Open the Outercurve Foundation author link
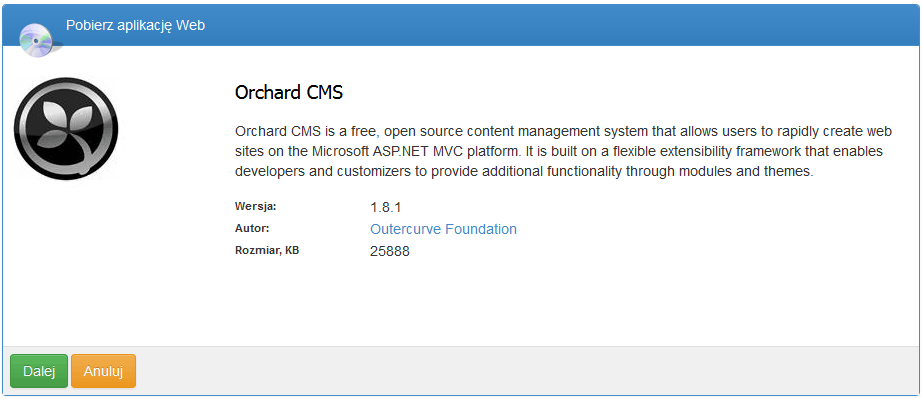Viewport: 922px width, 399px height. (x=443, y=229)
